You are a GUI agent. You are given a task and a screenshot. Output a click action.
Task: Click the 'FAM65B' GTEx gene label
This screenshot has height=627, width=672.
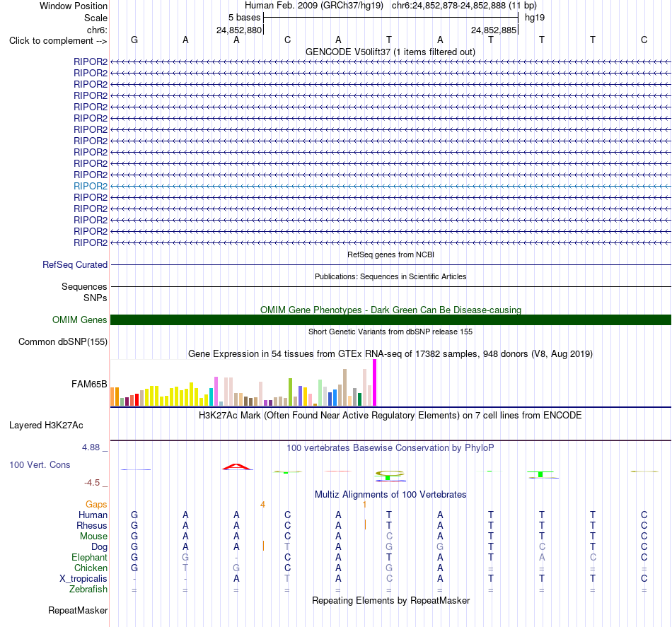pos(89,384)
